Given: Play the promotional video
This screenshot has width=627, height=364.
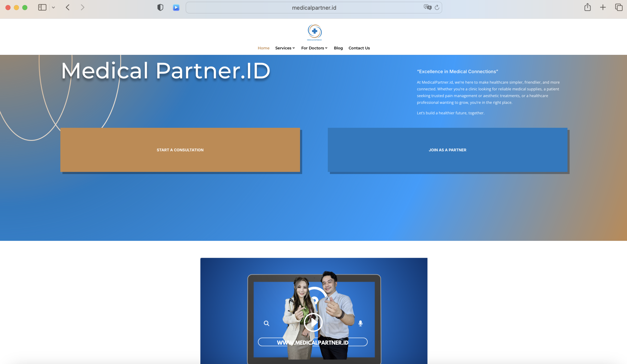Looking at the screenshot, I should click(x=313, y=322).
